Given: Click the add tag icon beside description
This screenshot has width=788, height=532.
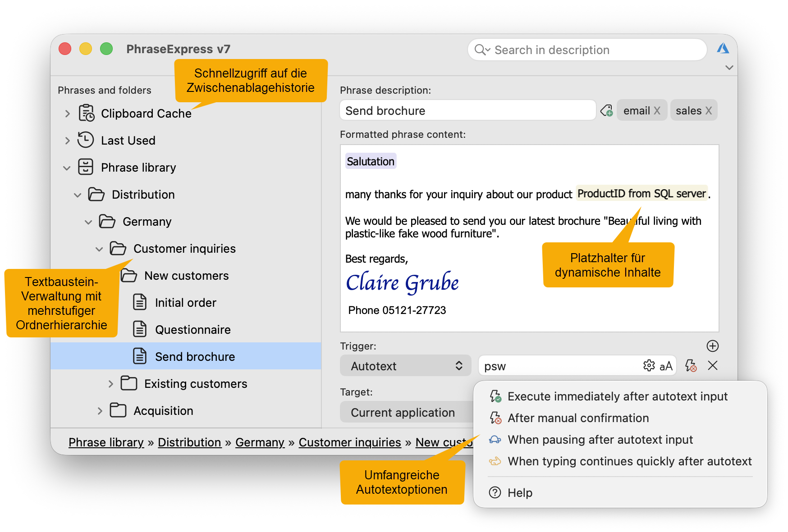Looking at the screenshot, I should (x=606, y=111).
